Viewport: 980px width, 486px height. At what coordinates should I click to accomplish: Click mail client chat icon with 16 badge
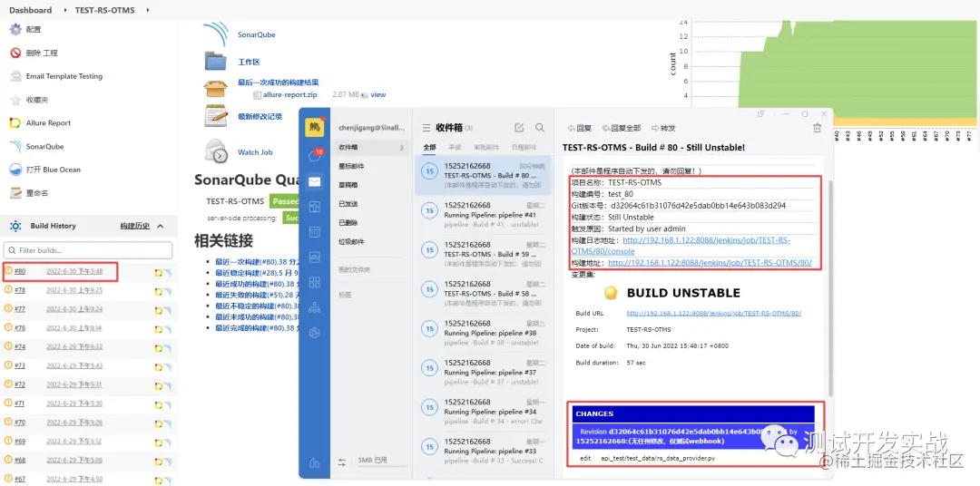315,156
